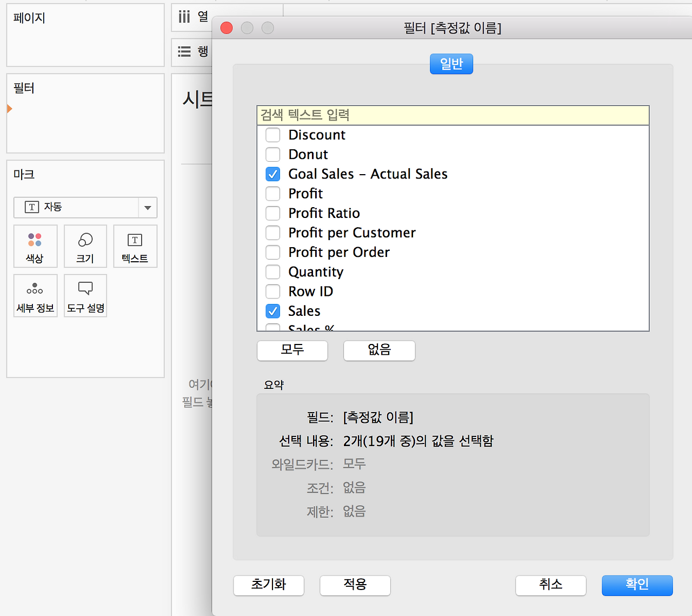Confirm with the 확인 (OK) button
The width and height of the screenshot is (692, 616).
(637, 585)
